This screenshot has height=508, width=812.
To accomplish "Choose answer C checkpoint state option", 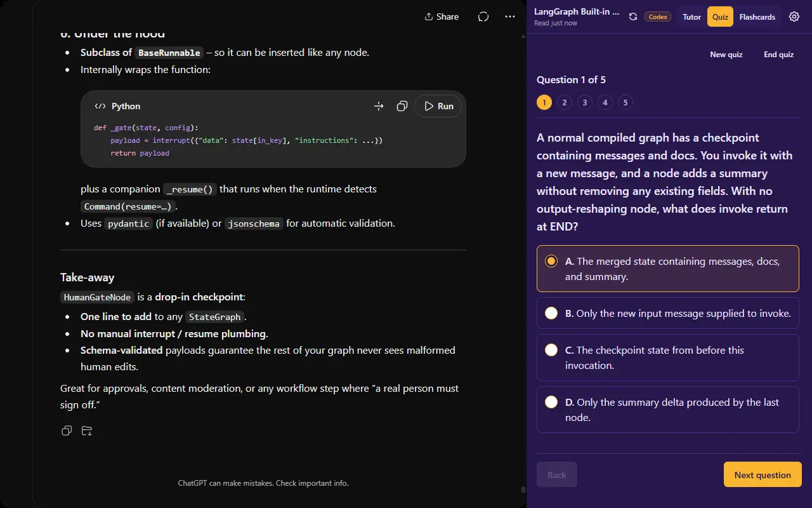I will point(668,358).
